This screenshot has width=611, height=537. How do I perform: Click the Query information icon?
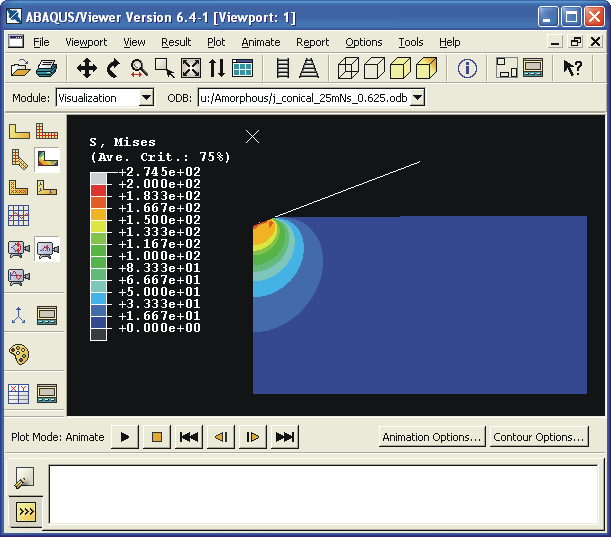(x=467, y=68)
